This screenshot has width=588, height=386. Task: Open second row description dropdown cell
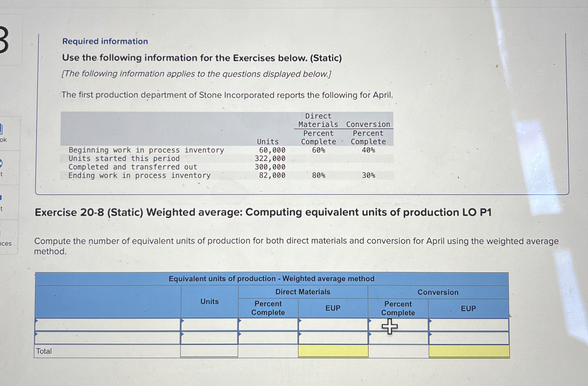coord(107,338)
